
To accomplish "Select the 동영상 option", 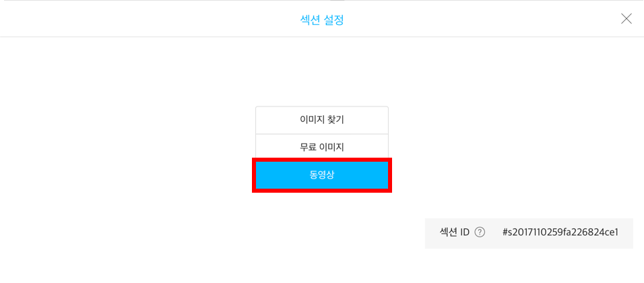I will 322,175.
